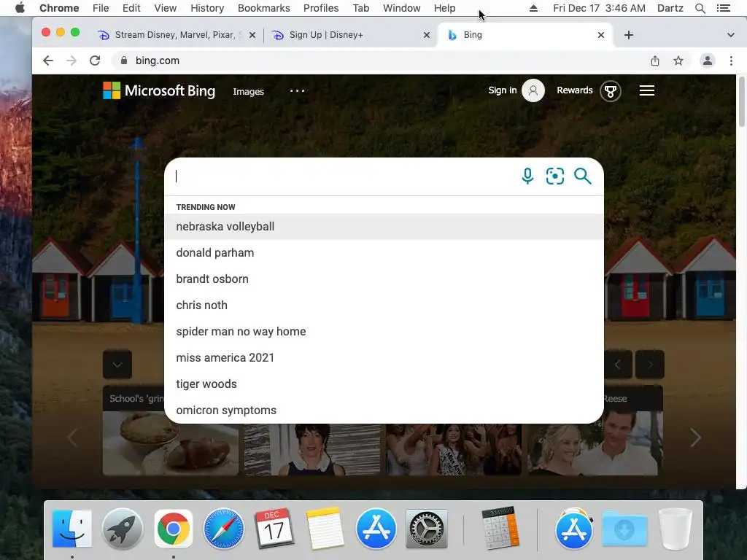This screenshot has width=747, height=560.
Task: Click the Sign in link
Action: point(502,90)
